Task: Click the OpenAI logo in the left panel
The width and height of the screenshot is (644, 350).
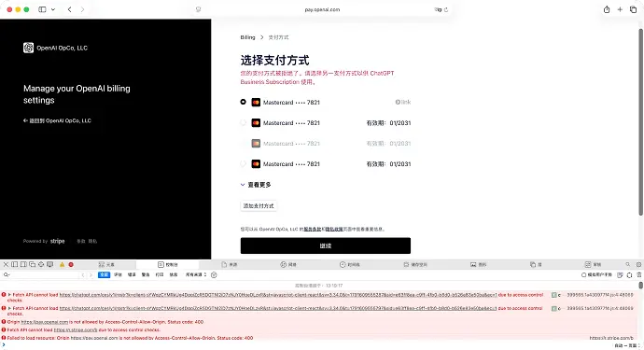Action: 28,48
